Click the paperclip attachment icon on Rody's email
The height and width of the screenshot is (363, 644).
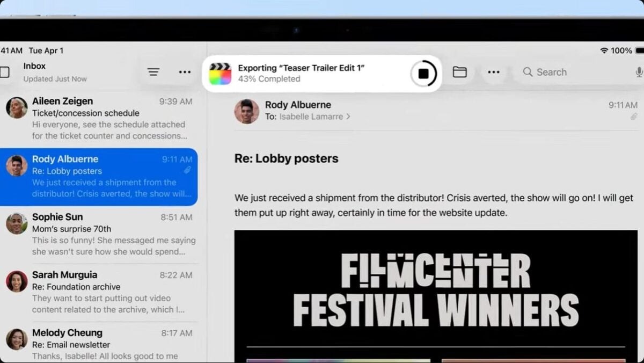click(x=634, y=116)
